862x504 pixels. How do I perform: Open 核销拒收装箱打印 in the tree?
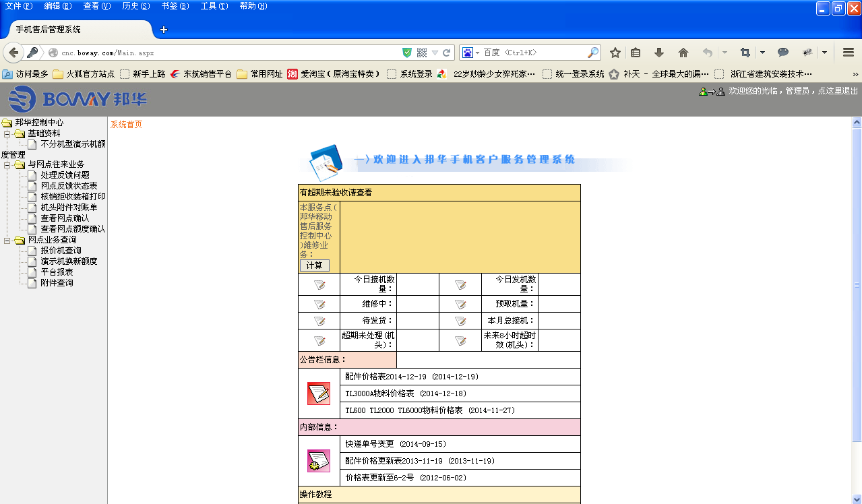pyautogui.click(x=73, y=197)
